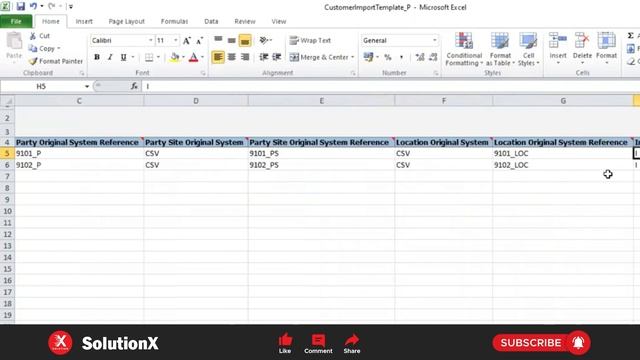Apply Comma Style format
640x360 pixels.
coord(401,57)
